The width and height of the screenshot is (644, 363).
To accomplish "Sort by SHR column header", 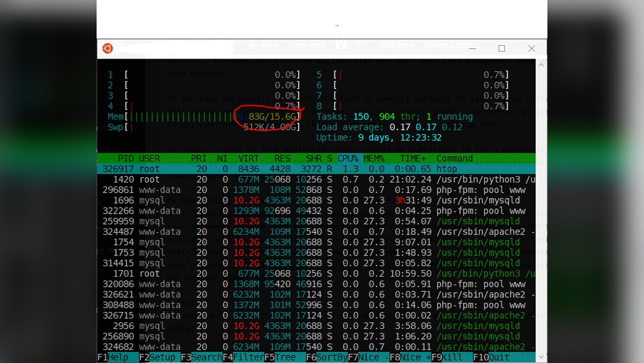I will pyautogui.click(x=314, y=159).
